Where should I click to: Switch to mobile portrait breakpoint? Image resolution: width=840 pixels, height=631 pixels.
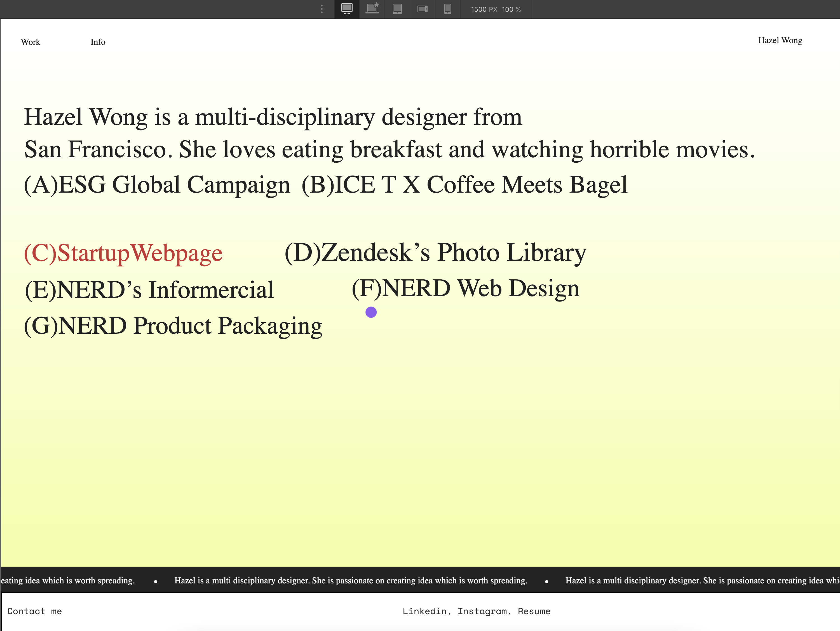coord(448,9)
